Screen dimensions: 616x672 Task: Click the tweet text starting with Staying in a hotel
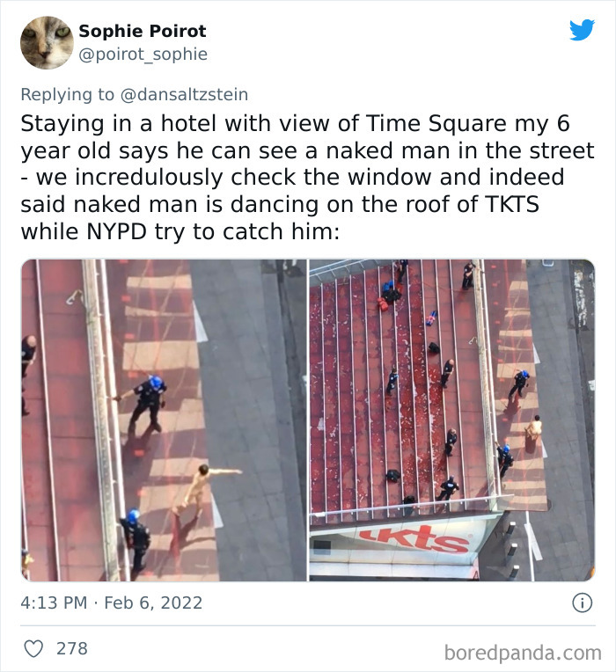307,178
